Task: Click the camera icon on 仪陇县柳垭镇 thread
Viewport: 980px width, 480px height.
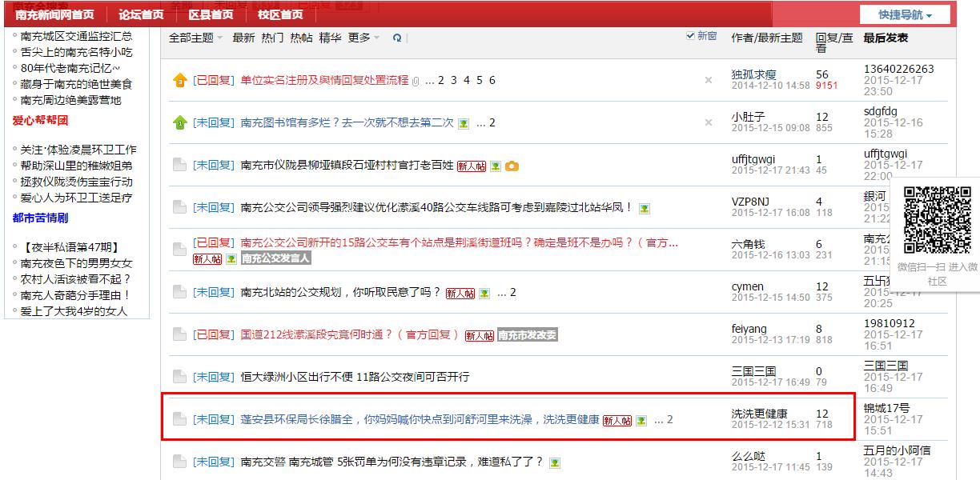Action: [x=512, y=166]
